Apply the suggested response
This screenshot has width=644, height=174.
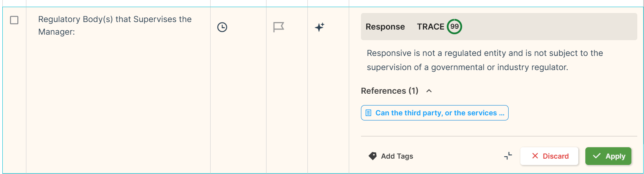pyautogui.click(x=608, y=156)
